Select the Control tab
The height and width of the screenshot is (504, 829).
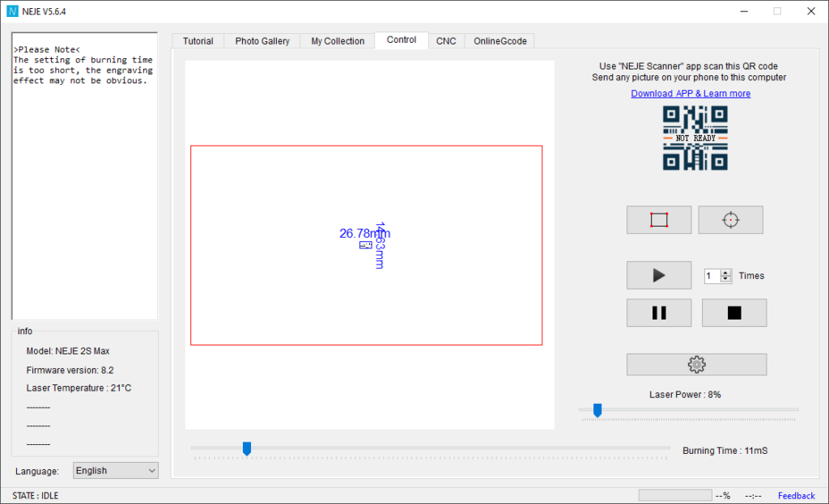pos(402,40)
